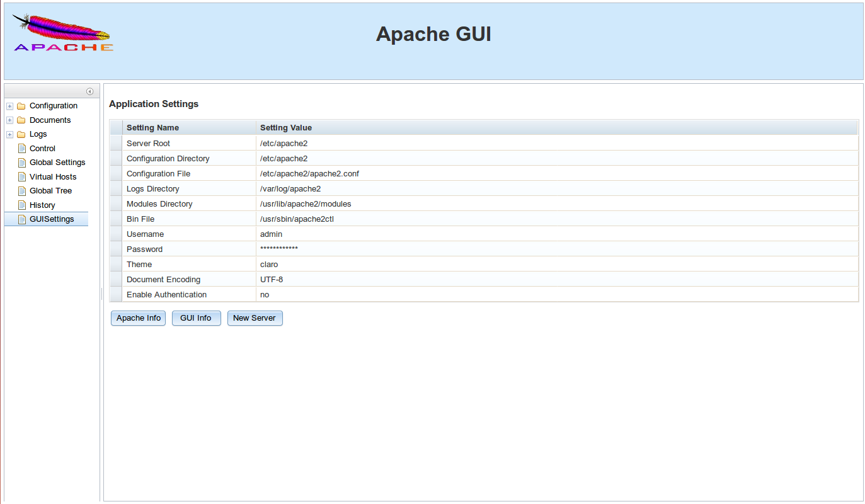The image size is (865, 504).
Task: Click the Apache feather logo
Action: 63,33
